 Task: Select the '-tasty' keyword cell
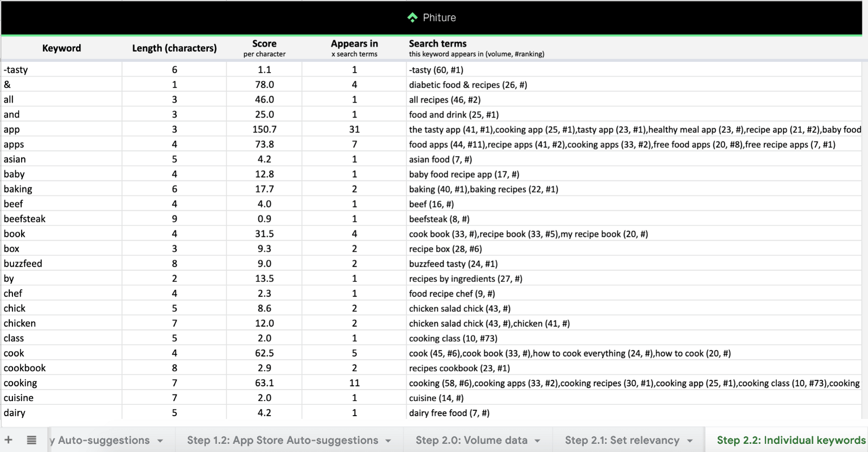click(61, 69)
